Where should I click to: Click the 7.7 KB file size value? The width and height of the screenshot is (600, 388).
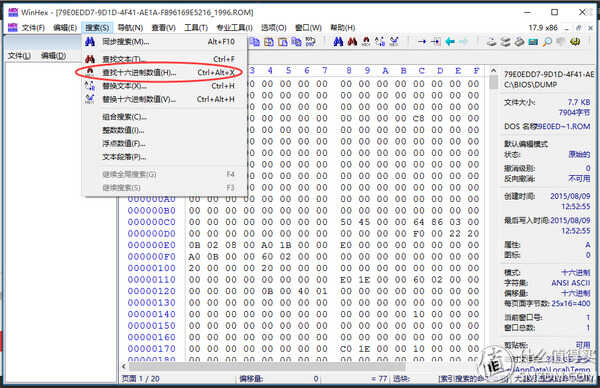click(579, 102)
